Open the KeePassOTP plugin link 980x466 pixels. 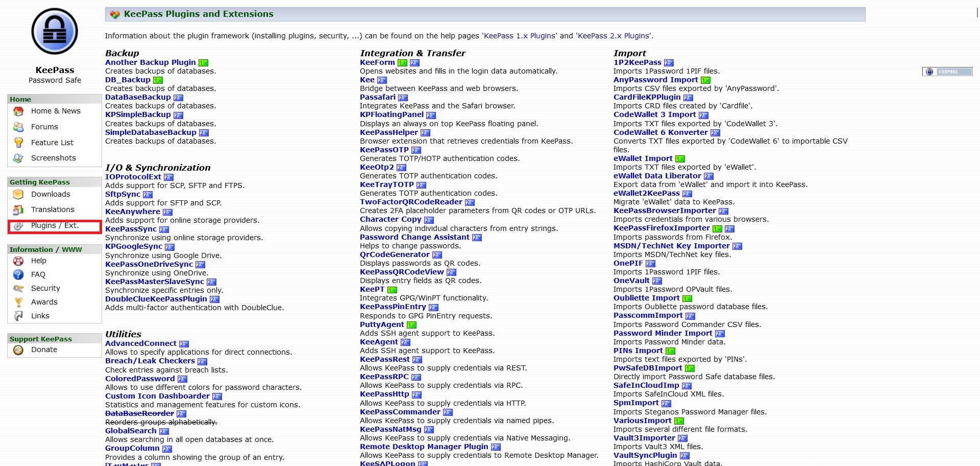point(384,150)
